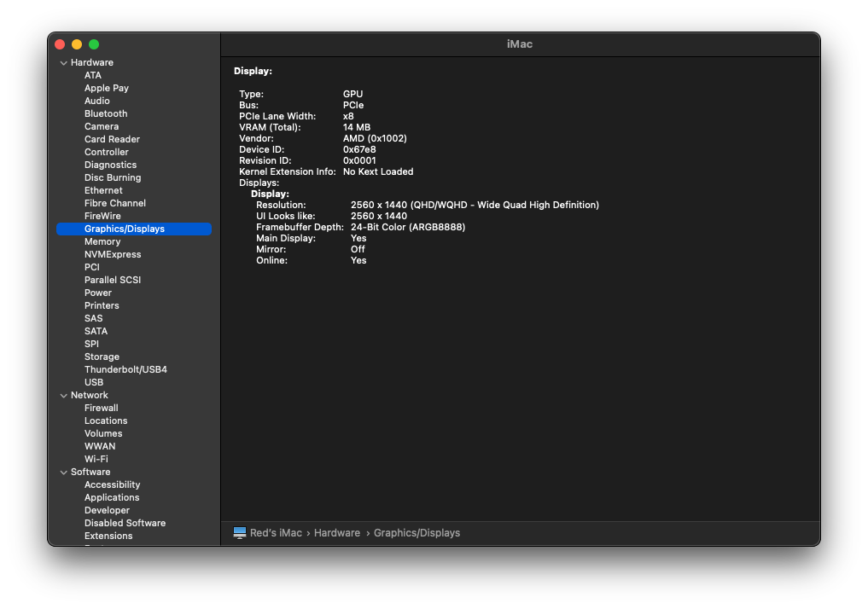
Task: Open the SPI entry
Action: point(91,344)
